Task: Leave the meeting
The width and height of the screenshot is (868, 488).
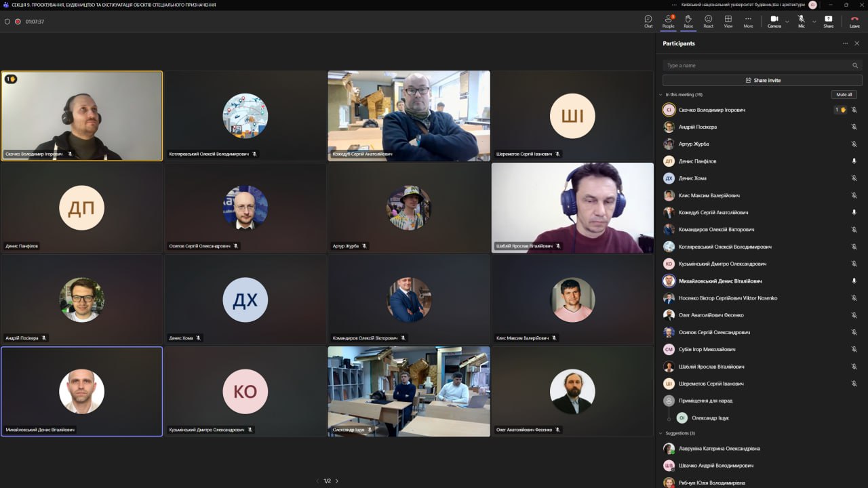Action: (x=854, y=21)
